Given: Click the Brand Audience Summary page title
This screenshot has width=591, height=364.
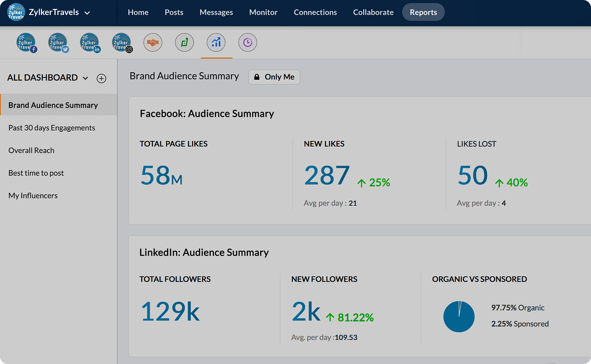Looking at the screenshot, I should pos(184,76).
